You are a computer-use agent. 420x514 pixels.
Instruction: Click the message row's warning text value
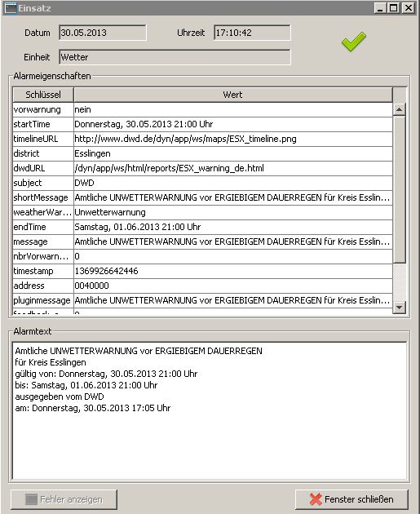point(233,241)
